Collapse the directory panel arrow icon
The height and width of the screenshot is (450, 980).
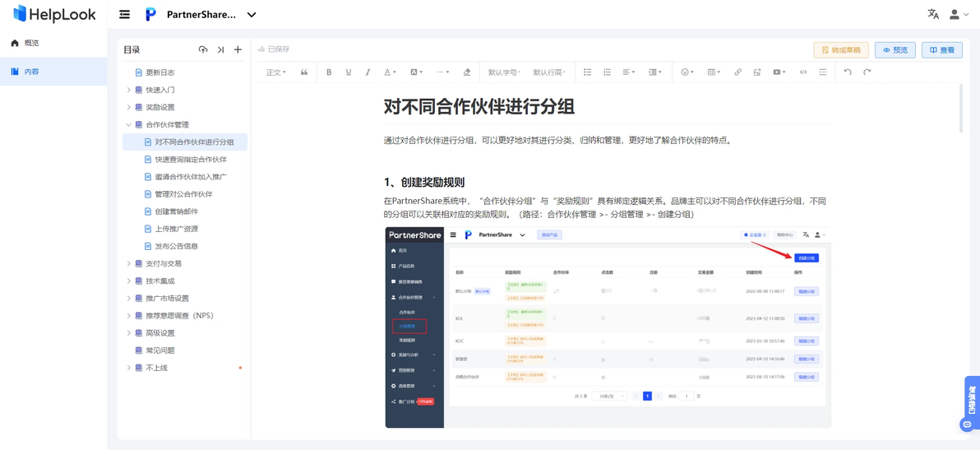pyautogui.click(x=220, y=50)
